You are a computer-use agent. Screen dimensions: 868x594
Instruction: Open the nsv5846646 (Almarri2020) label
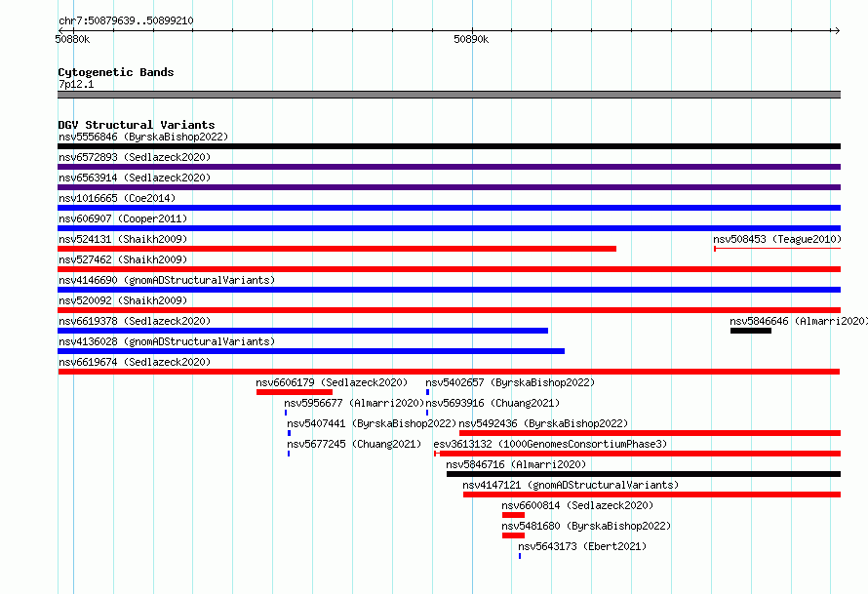(x=798, y=321)
